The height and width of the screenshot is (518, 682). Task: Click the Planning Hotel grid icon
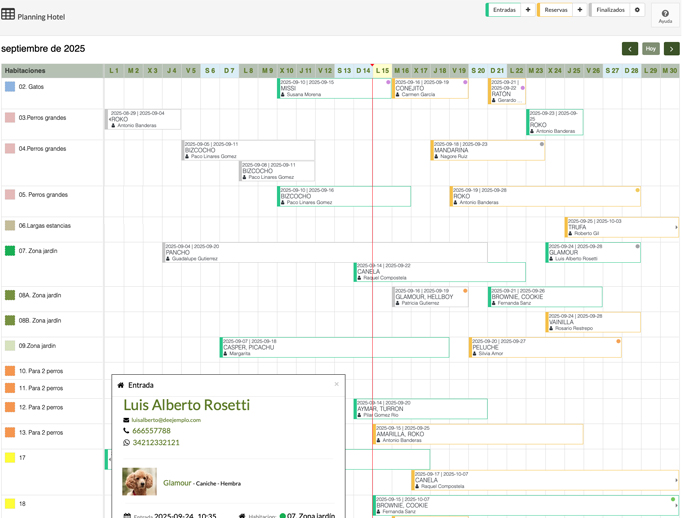[8, 15]
